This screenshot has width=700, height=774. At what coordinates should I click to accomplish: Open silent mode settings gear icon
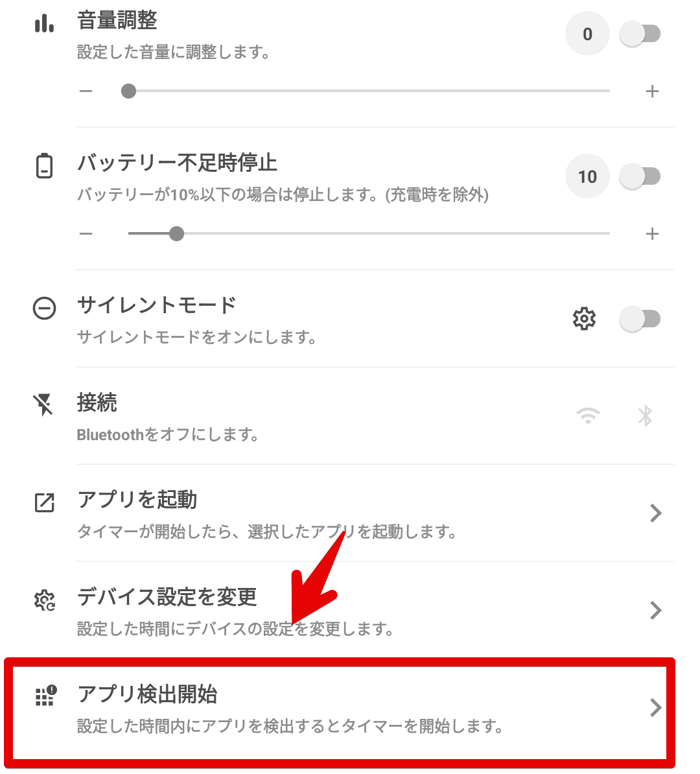coord(585,318)
